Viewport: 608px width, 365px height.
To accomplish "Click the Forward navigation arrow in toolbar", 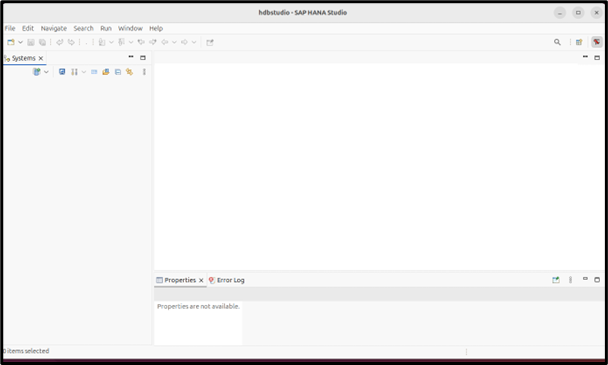I will tap(184, 42).
